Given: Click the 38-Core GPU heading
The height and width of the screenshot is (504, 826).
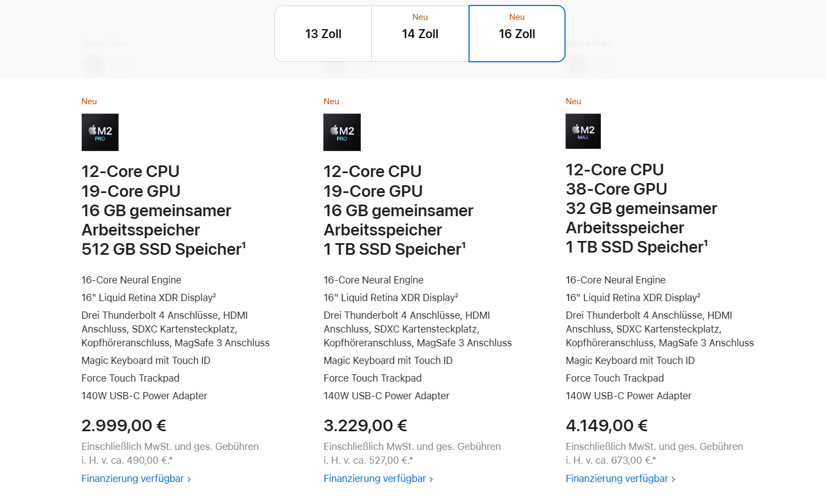Looking at the screenshot, I should tap(616, 189).
